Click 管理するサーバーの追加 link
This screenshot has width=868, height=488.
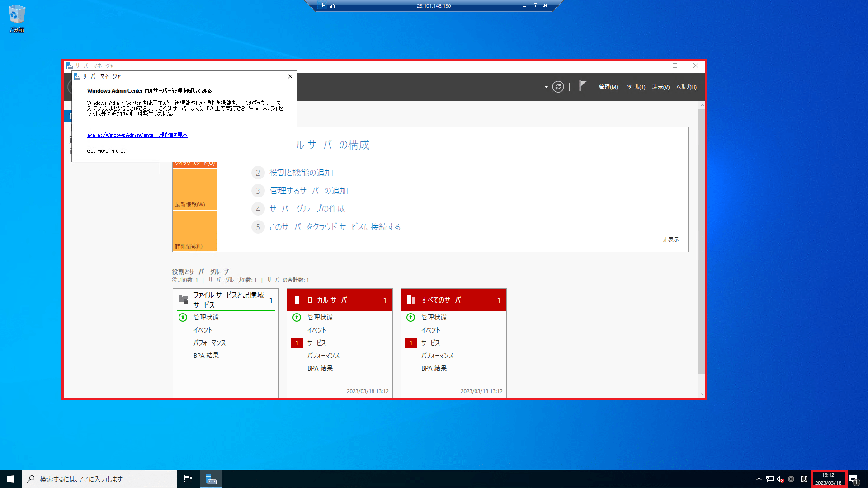[309, 191]
